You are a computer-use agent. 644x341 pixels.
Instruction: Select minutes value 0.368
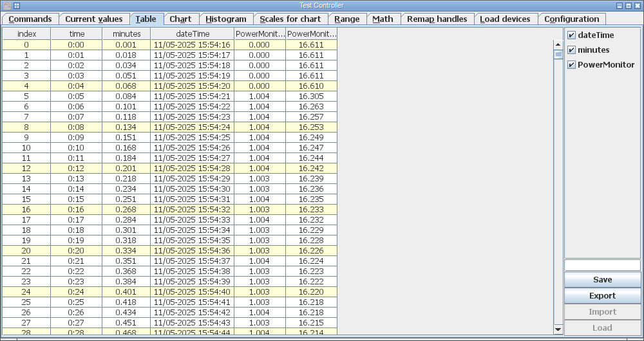coord(126,272)
